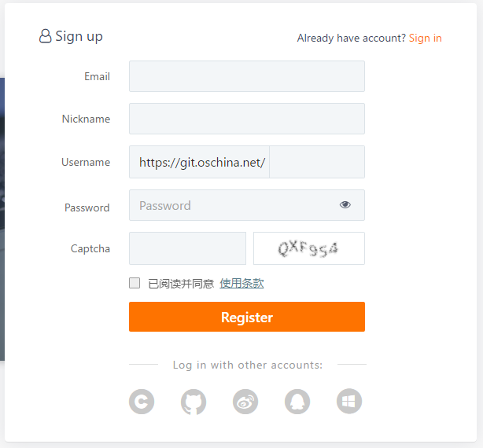The height and width of the screenshot is (448, 483).
Task: Click the user icon beside Sign up
Action: [46, 36]
